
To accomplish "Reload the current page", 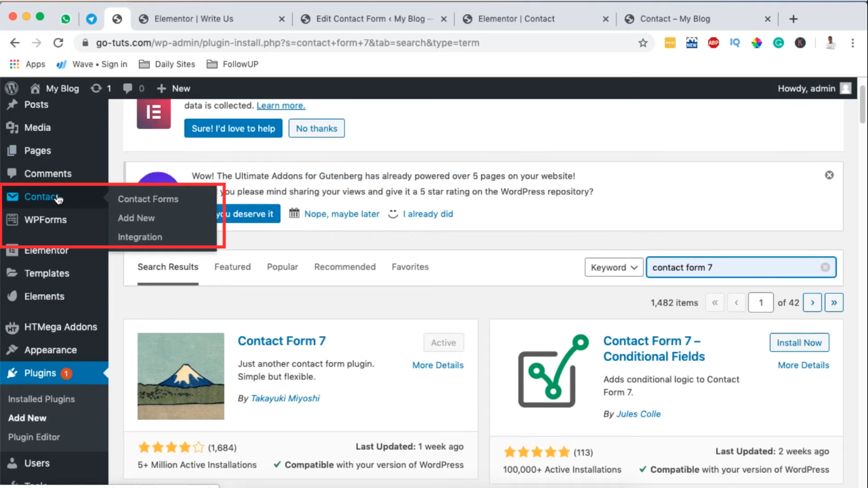I will (x=58, y=43).
